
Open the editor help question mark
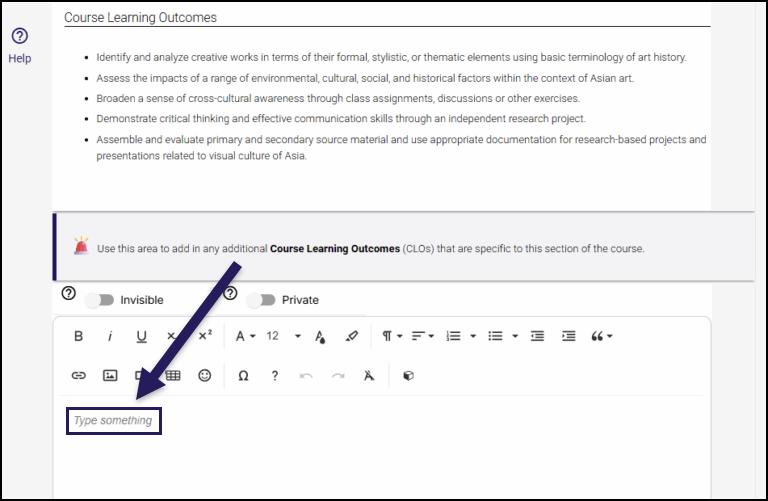pyautogui.click(x=275, y=376)
